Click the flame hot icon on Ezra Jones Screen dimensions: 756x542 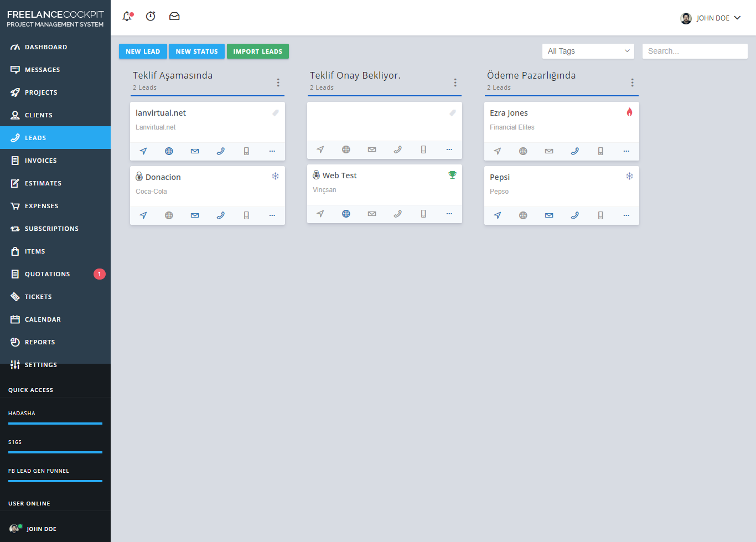(x=629, y=112)
